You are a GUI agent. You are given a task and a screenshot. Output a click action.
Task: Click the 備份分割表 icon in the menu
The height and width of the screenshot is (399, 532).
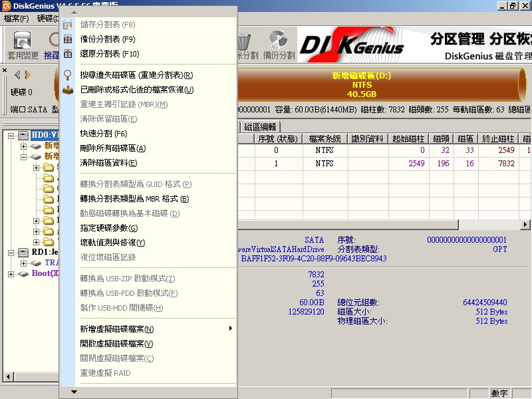(x=67, y=39)
